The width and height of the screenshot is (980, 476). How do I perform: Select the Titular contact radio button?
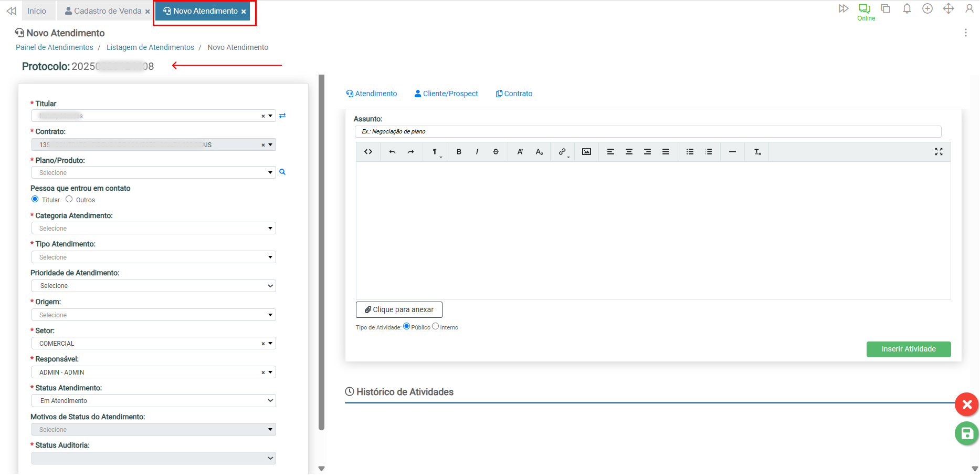[35, 199]
